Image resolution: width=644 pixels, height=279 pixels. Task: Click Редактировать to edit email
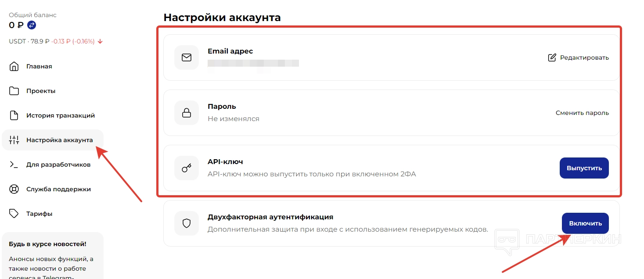pyautogui.click(x=584, y=57)
